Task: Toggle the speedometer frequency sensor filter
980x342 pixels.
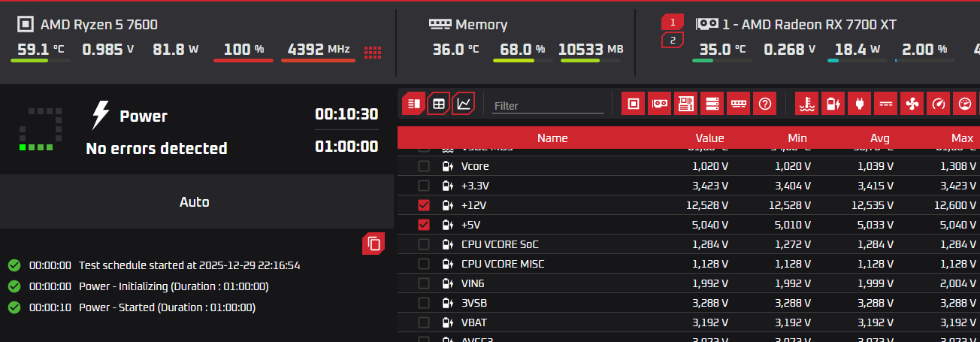Action: (938, 104)
